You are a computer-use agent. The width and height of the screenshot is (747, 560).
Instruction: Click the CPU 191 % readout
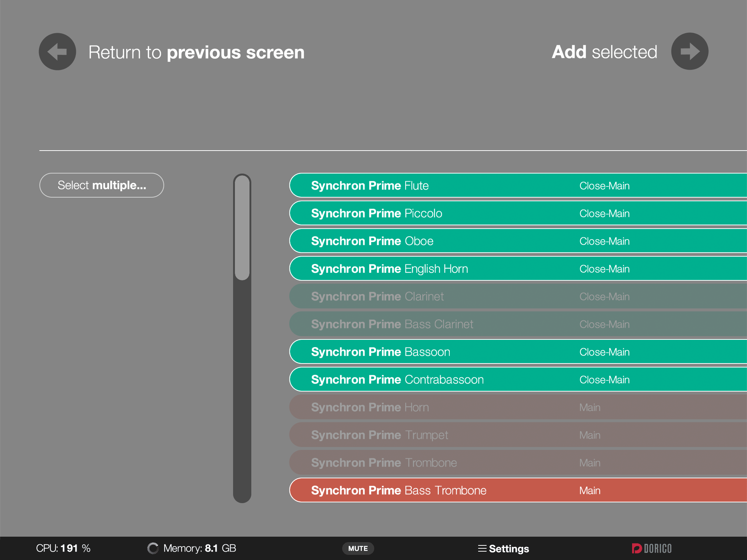coord(63,548)
